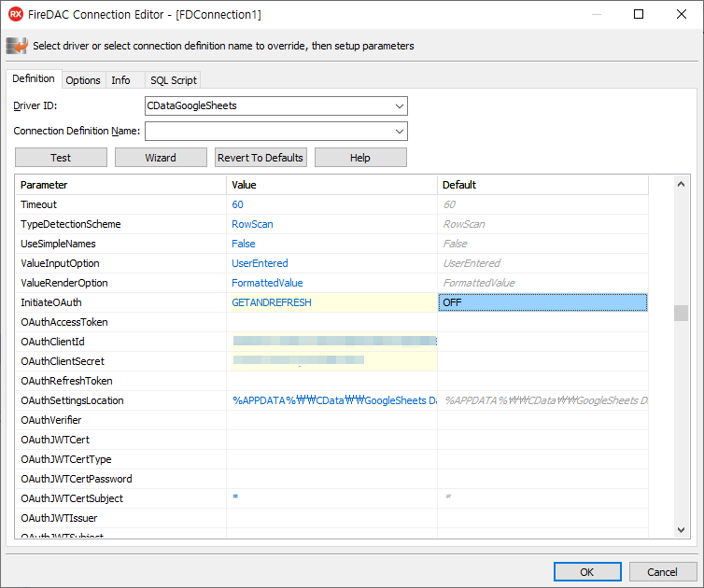
Task: Click the Default column header
Action: [542, 185]
